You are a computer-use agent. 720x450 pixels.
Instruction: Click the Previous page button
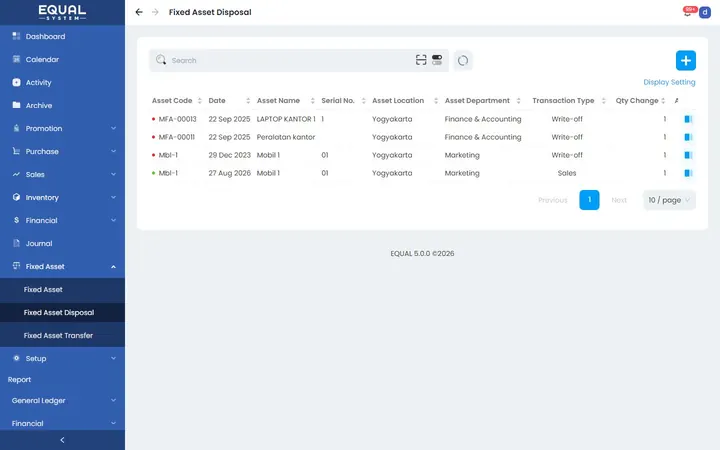(552, 200)
